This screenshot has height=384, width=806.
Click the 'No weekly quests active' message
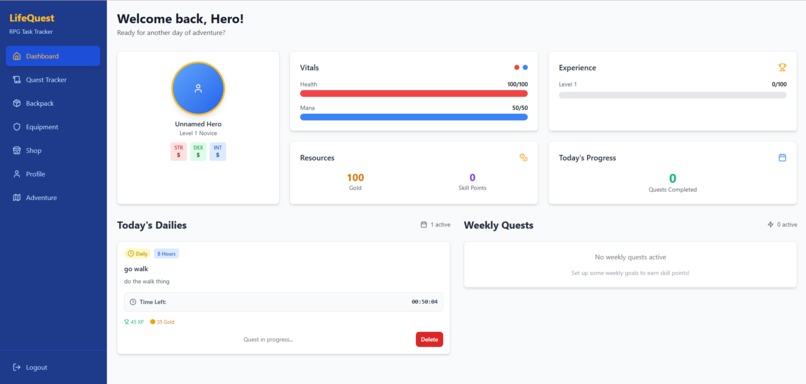[630, 257]
